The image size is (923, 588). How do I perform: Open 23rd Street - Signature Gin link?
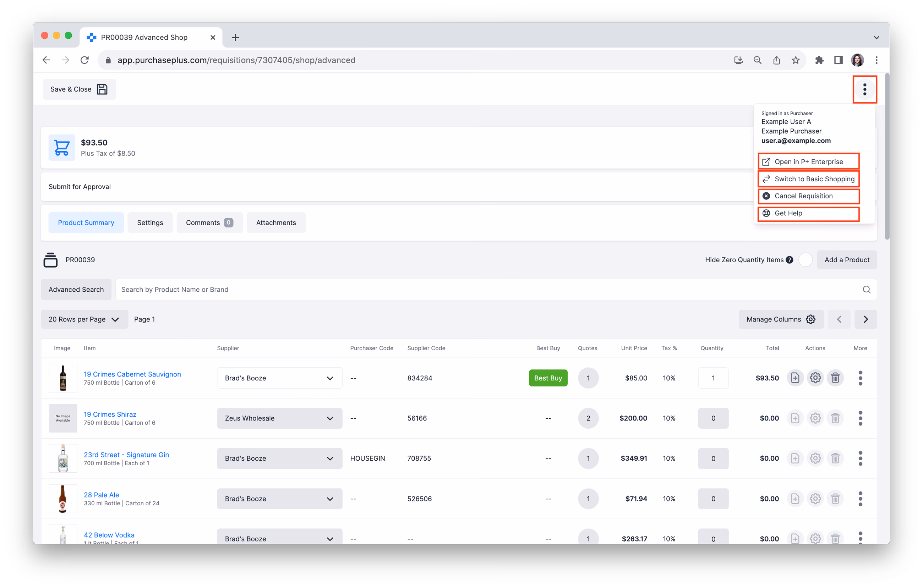click(x=126, y=455)
